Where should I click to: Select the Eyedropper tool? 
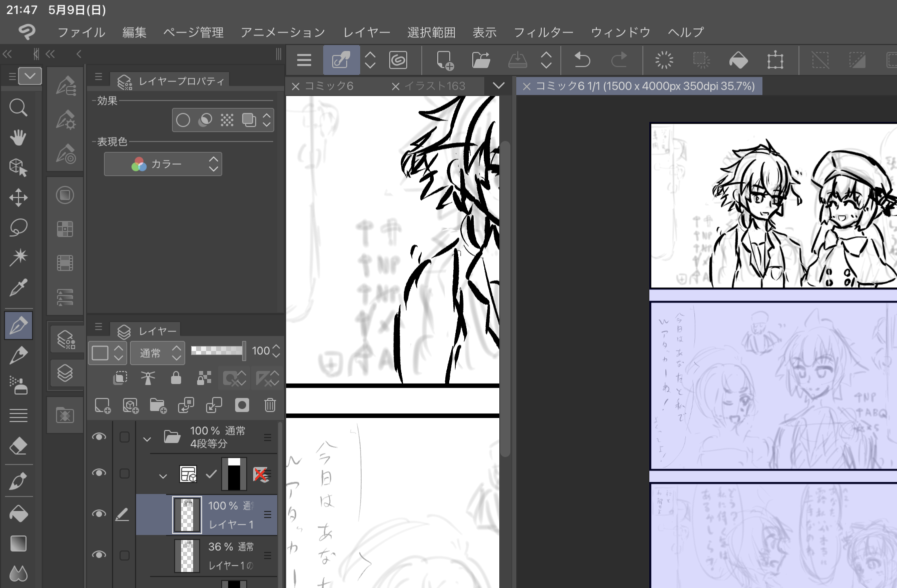coord(18,288)
